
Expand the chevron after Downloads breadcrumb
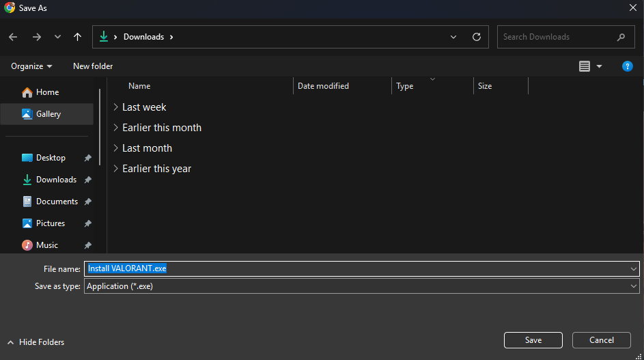point(171,37)
